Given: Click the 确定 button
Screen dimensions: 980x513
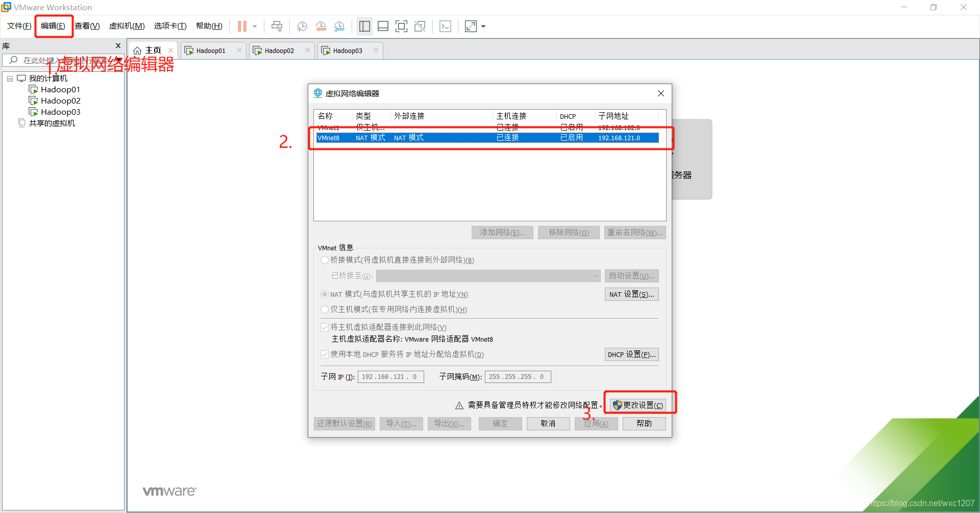Looking at the screenshot, I should (x=500, y=424).
